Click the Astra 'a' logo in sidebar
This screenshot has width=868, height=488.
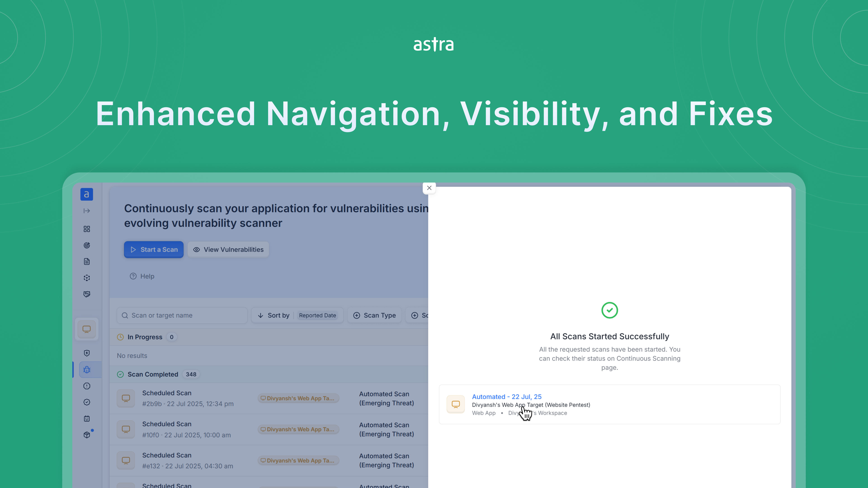(87, 194)
